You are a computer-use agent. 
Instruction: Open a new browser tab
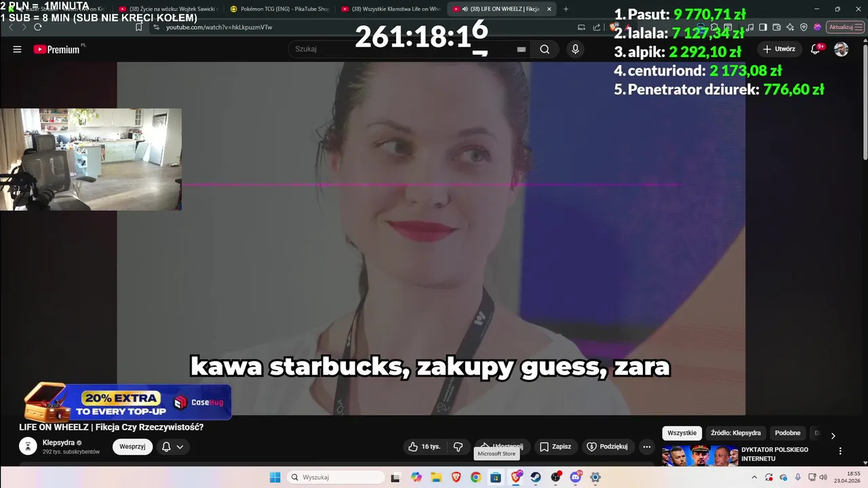[x=566, y=9]
